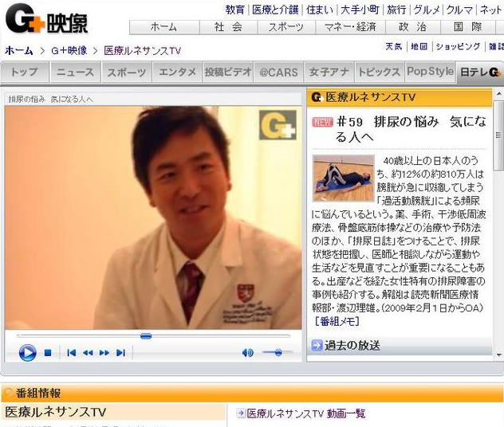Click the 教育 top link
This screenshot has height=427, width=504.
[x=234, y=10]
